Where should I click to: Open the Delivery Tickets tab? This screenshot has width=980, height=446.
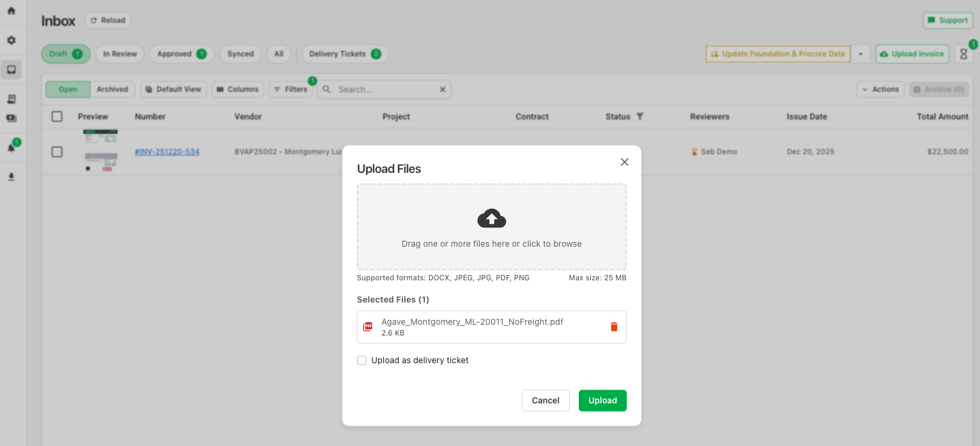(345, 54)
